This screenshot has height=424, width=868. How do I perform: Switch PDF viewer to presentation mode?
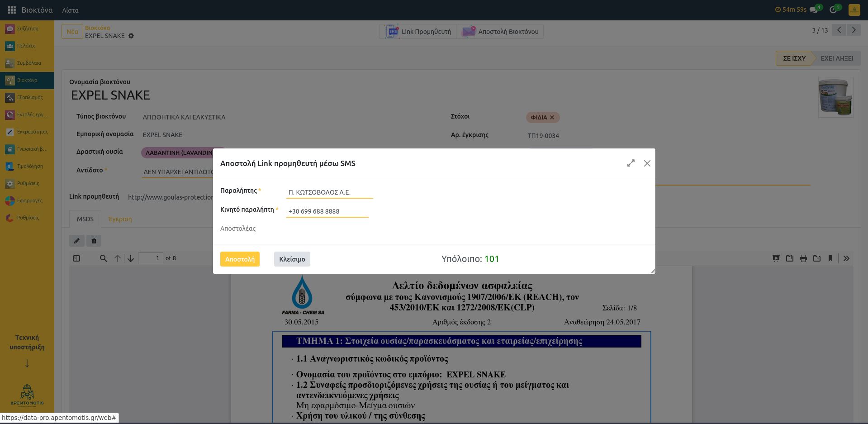[776, 258]
